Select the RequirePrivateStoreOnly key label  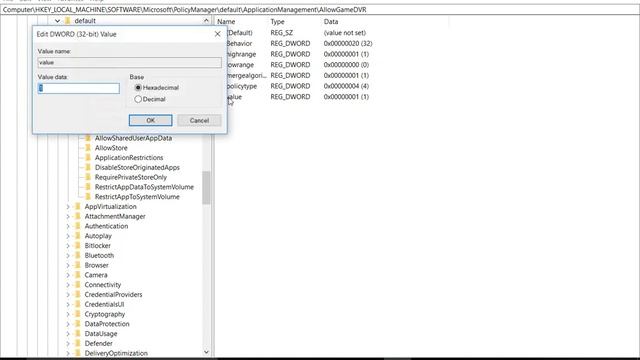[131, 177]
